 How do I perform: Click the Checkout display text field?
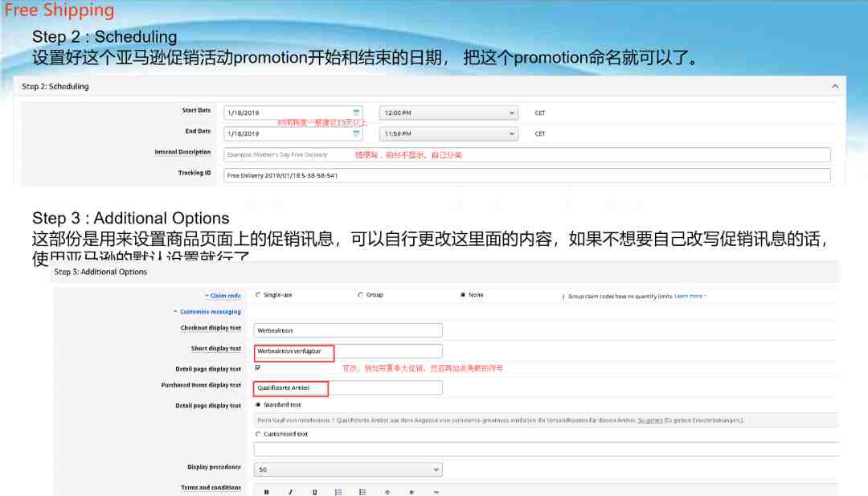coord(348,330)
